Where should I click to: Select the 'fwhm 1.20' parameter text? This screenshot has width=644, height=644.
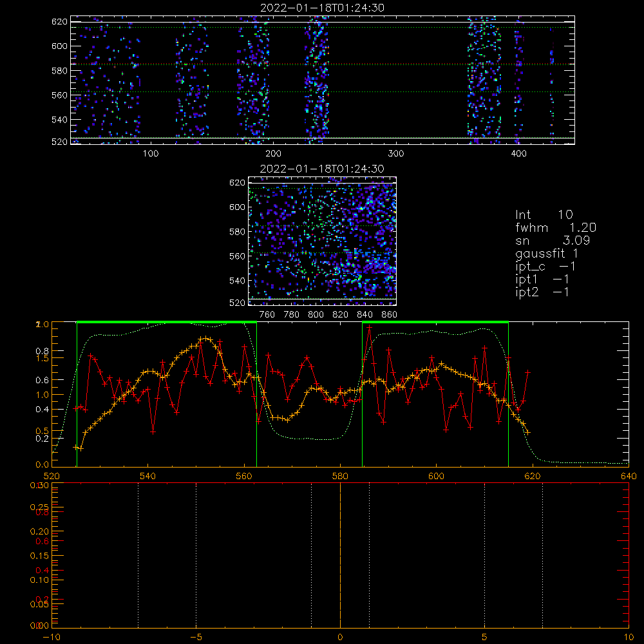tap(556, 227)
